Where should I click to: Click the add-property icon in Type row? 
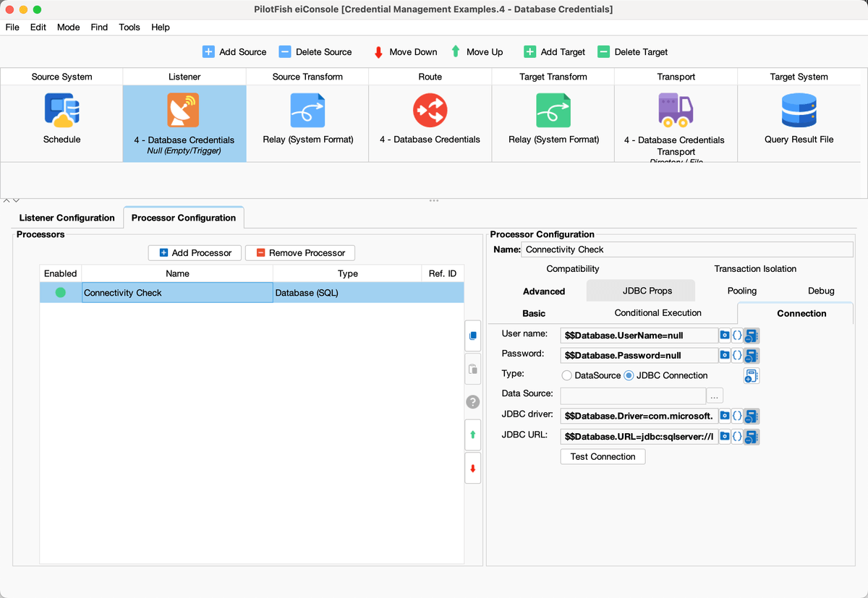pyautogui.click(x=752, y=375)
